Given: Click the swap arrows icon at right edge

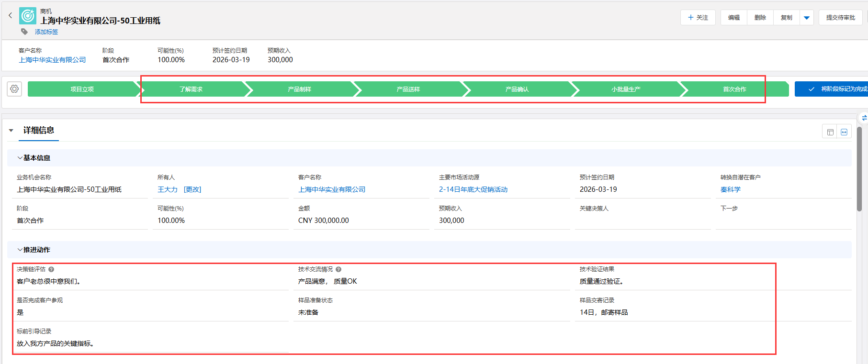Looking at the screenshot, I should (x=864, y=118).
